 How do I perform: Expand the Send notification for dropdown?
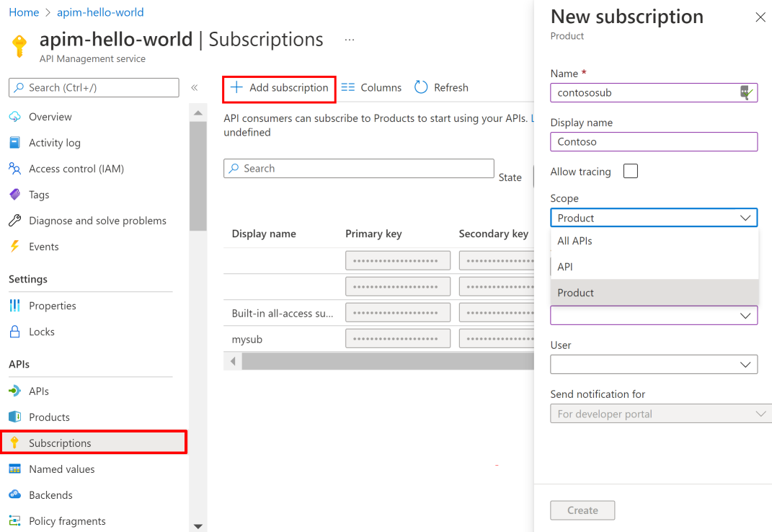pyautogui.click(x=660, y=413)
